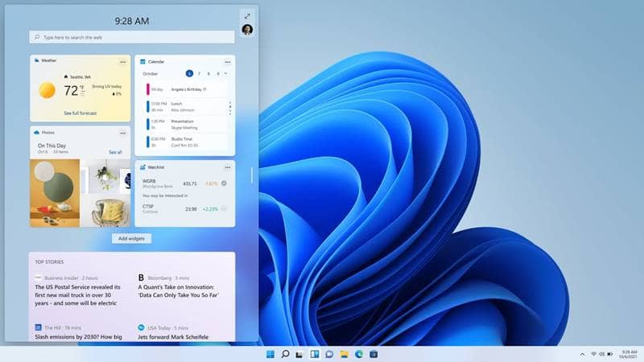Open the See all photos link
The width and height of the screenshot is (644, 362).
pyautogui.click(x=115, y=152)
